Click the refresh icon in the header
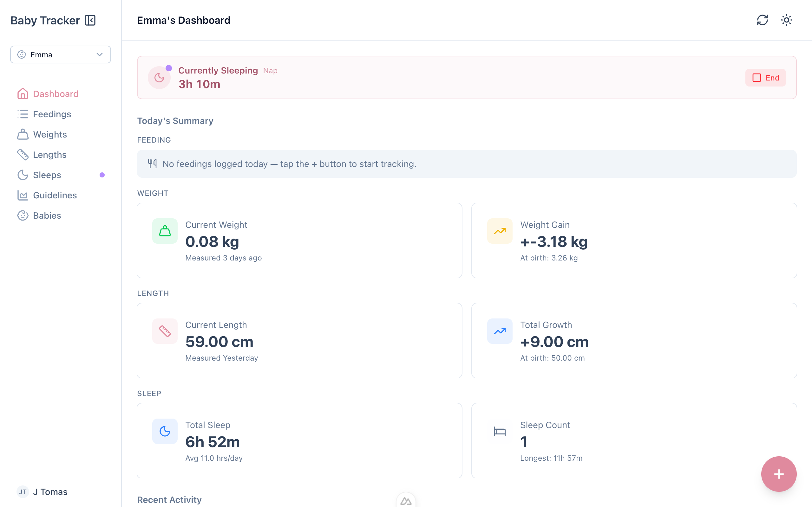 coord(762,20)
